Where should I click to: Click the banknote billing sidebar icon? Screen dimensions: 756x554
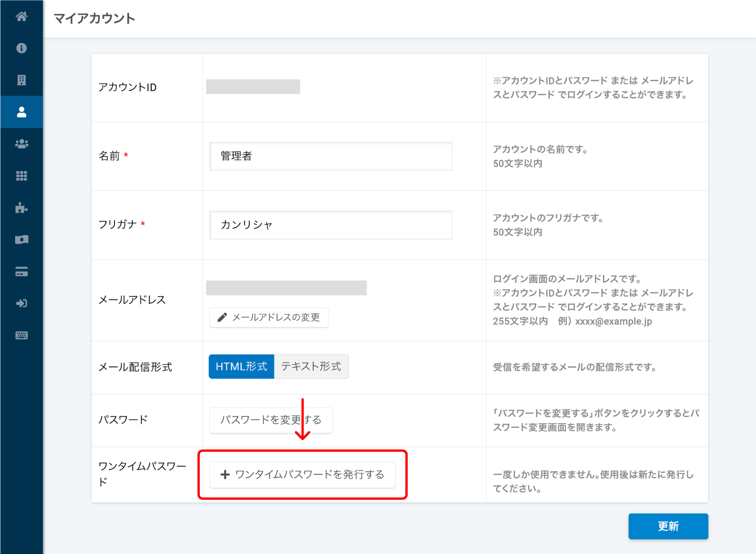[21, 240]
